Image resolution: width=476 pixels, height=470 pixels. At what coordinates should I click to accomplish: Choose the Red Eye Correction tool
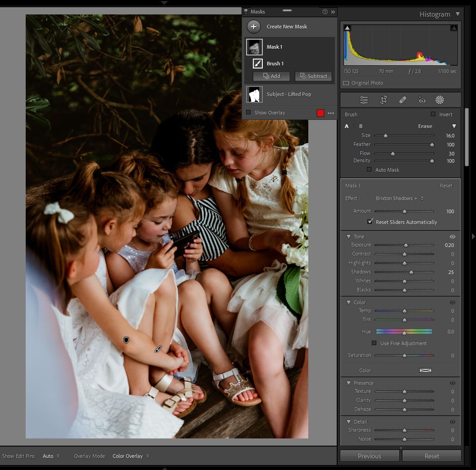pos(422,100)
